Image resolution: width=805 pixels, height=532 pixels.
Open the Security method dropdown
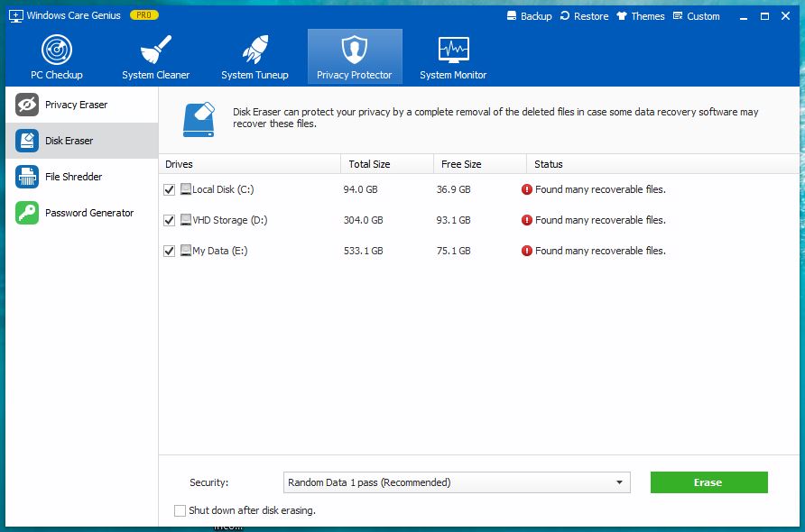[457, 482]
